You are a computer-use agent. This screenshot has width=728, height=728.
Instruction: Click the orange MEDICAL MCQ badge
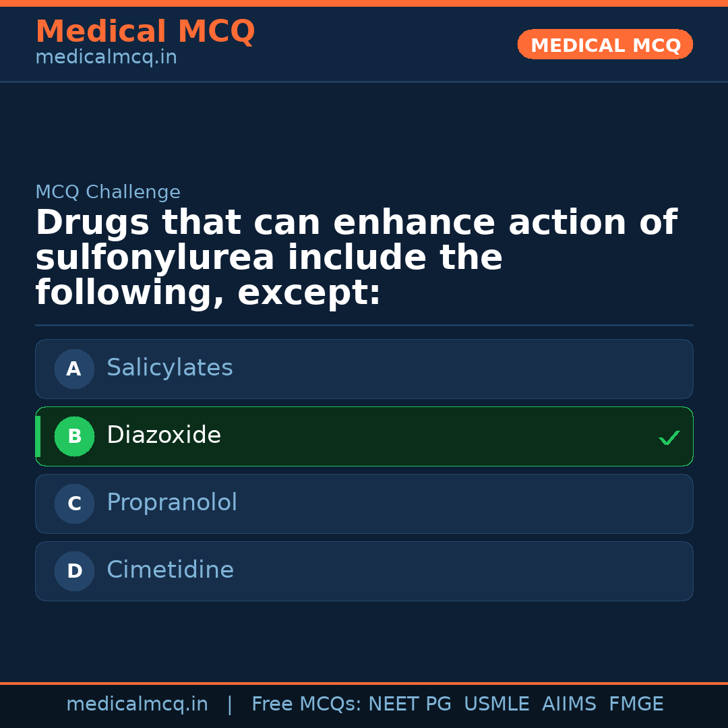tap(605, 44)
